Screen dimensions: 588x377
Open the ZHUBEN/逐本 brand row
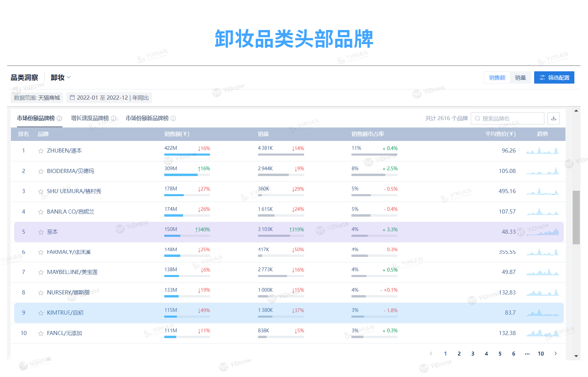[x=288, y=151]
